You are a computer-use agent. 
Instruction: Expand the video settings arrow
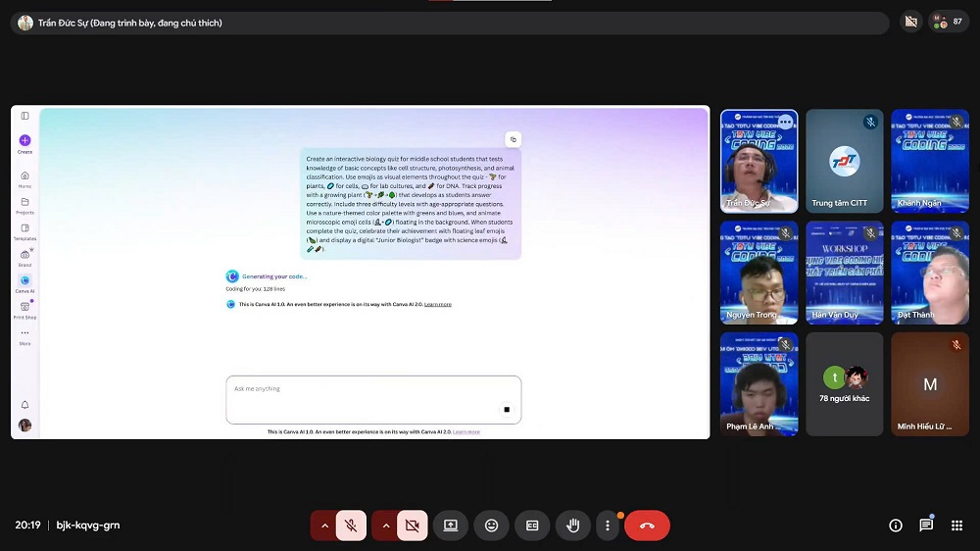(385, 526)
